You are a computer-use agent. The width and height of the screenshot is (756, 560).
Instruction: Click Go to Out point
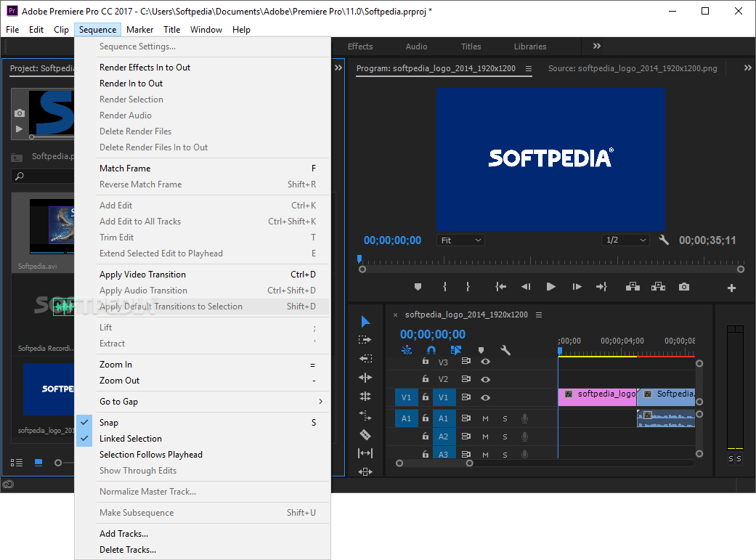(601, 287)
